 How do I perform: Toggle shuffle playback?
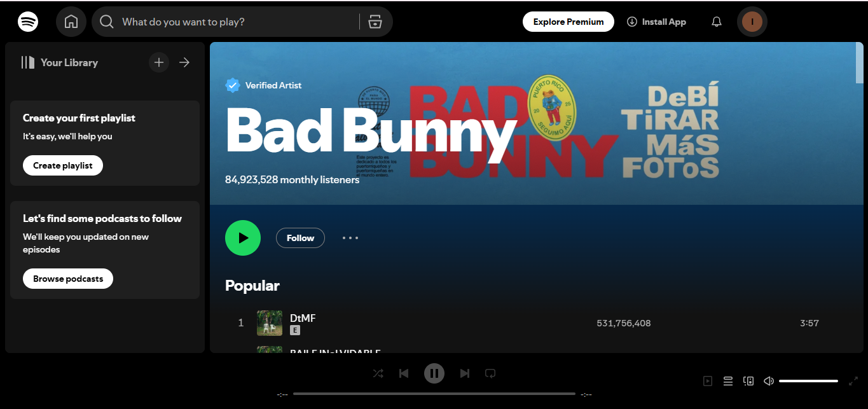point(378,373)
